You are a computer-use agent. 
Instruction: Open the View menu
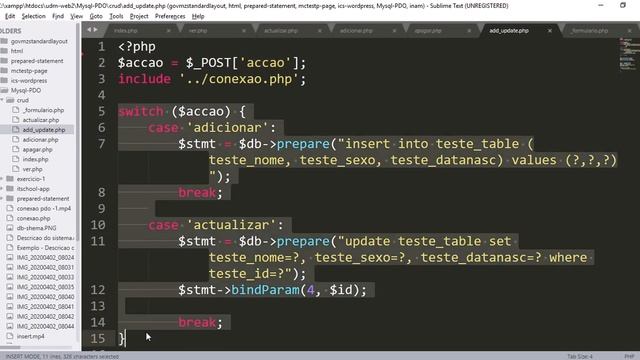[76, 16]
